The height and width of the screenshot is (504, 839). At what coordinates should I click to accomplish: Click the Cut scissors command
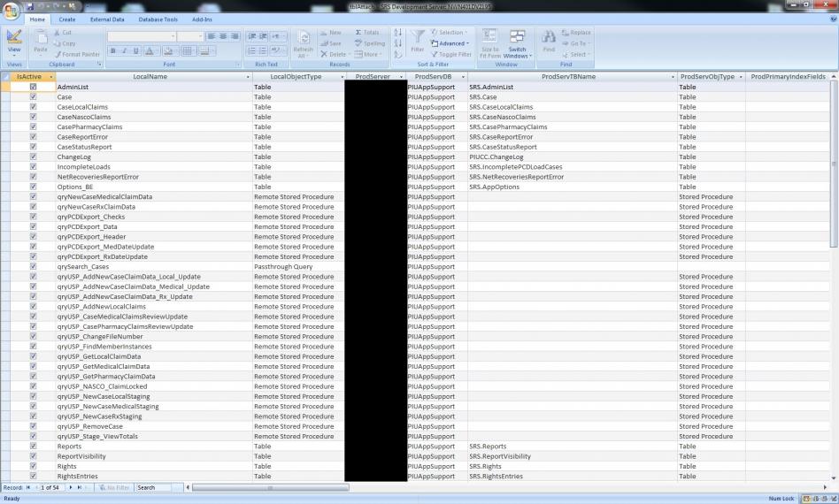[63, 33]
